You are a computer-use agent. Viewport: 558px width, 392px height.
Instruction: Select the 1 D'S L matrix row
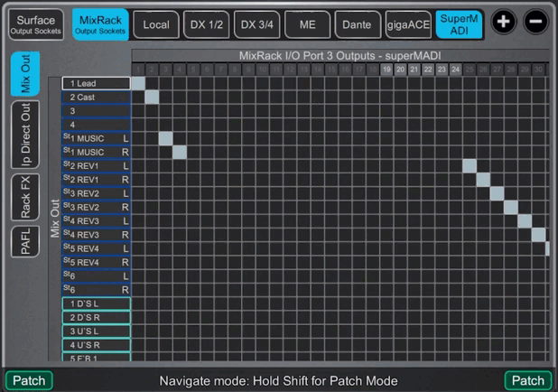[x=97, y=303]
